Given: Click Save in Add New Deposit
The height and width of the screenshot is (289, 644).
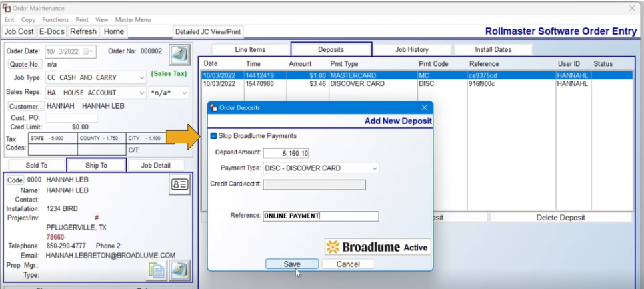Looking at the screenshot, I should (x=292, y=264).
